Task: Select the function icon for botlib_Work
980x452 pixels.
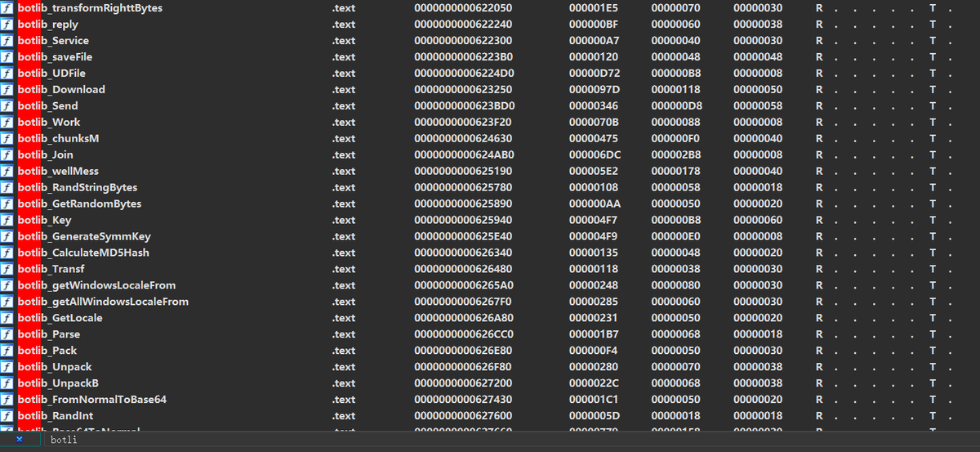Action: pyautogui.click(x=7, y=122)
